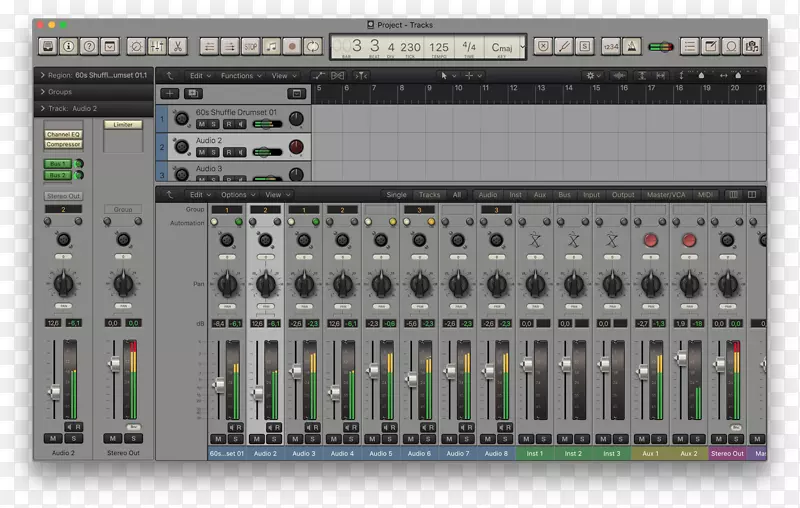Open the Mixer button in control bar
This screenshot has height=508, width=800.
(158, 46)
